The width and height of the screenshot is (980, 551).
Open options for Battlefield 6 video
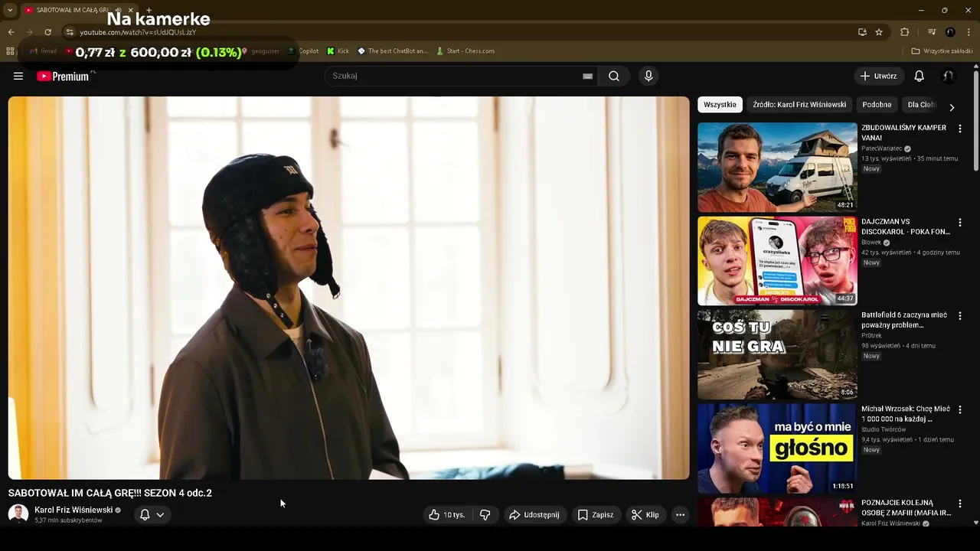pos(959,316)
